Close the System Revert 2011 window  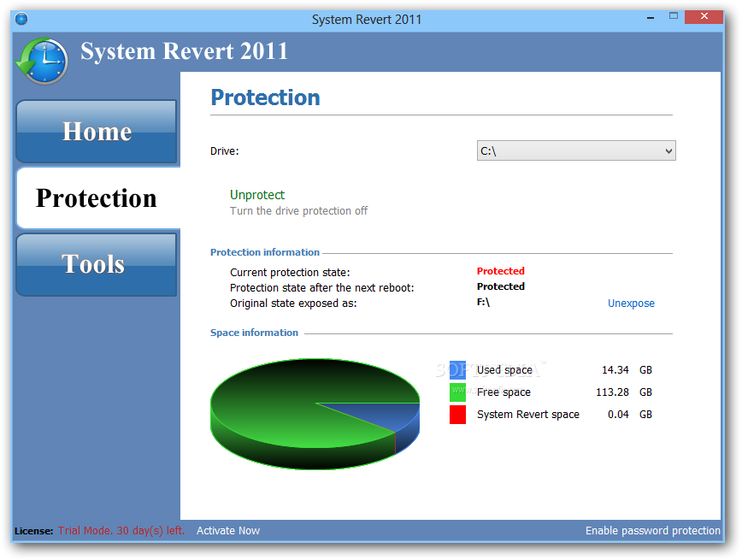coord(704,16)
